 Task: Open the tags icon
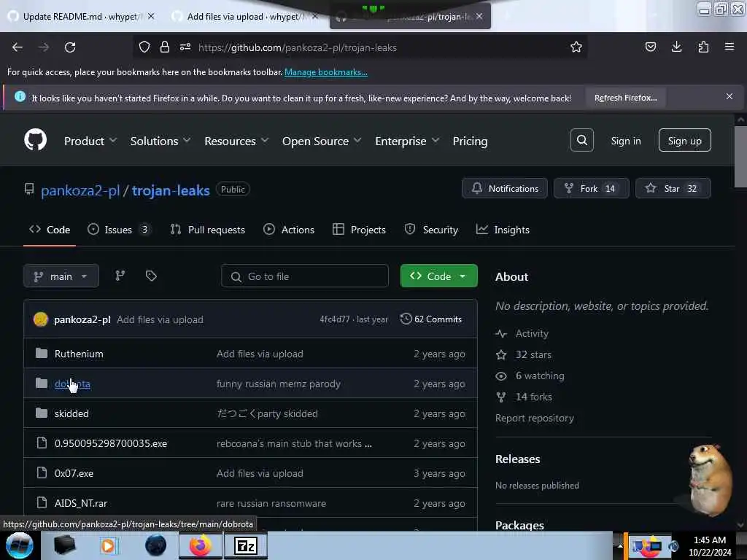click(x=151, y=276)
